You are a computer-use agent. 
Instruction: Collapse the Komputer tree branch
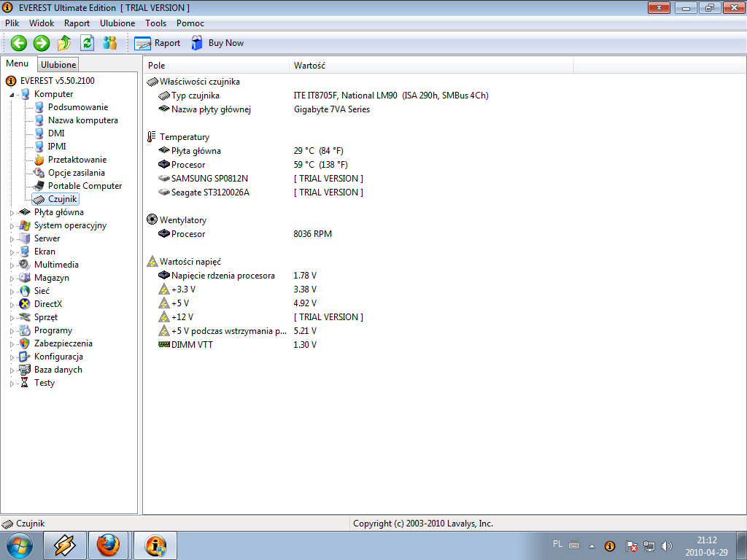(x=12, y=94)
